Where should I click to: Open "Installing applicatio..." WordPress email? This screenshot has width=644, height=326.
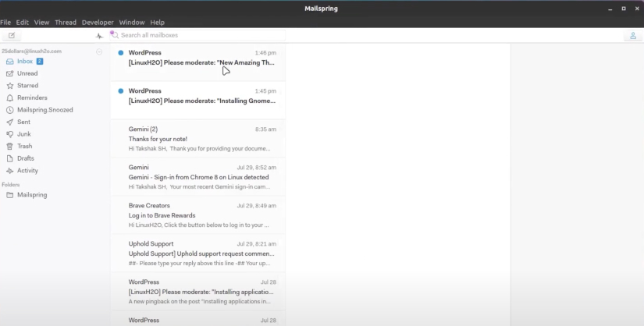197,291
